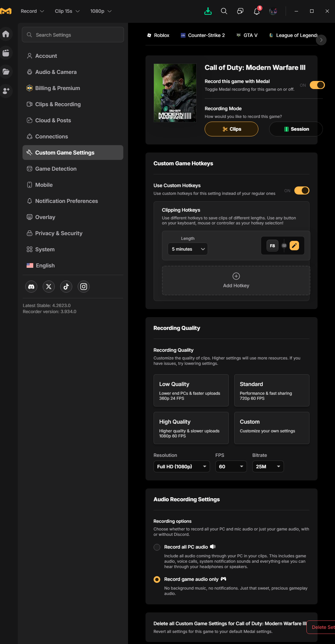Select the Low Quality preset
Image resolution: width=335 pixels, height=644 pixels.
point(191,390)
